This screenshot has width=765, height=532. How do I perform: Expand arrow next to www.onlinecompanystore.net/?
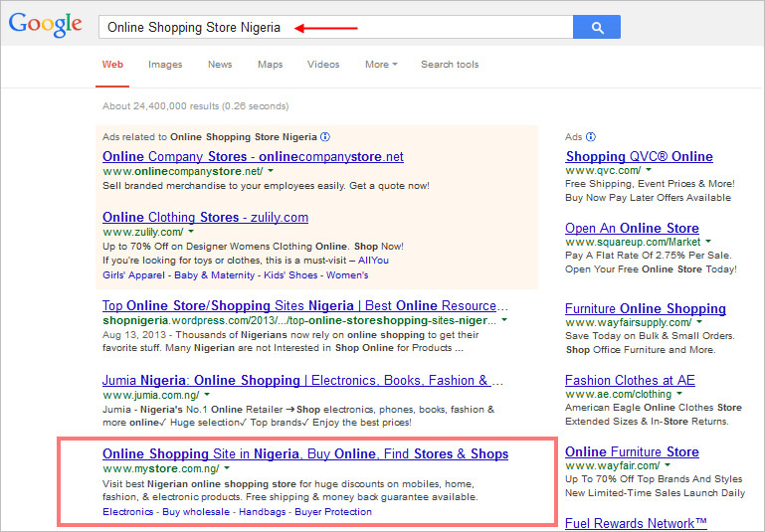(271, 171)
